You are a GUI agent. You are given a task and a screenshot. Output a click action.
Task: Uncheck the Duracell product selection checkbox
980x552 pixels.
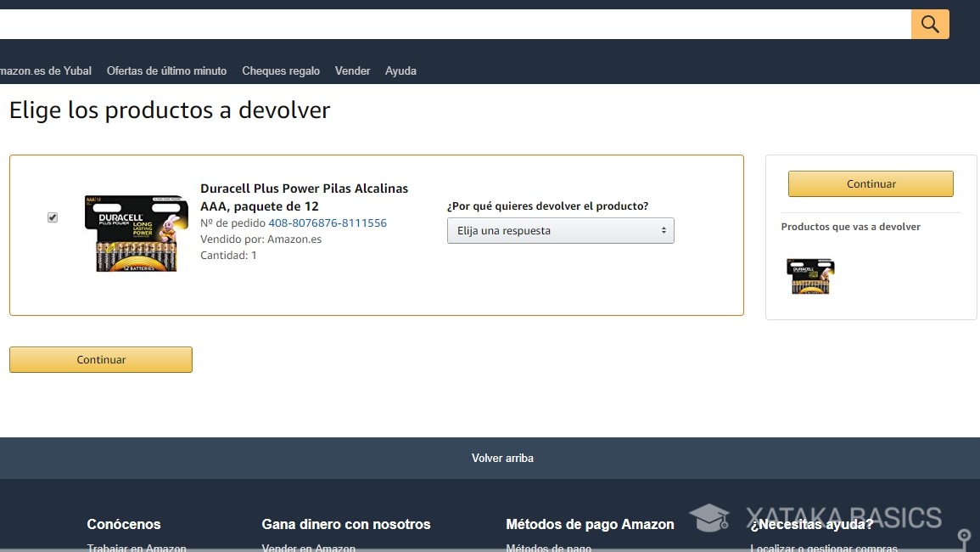point(52,217)
